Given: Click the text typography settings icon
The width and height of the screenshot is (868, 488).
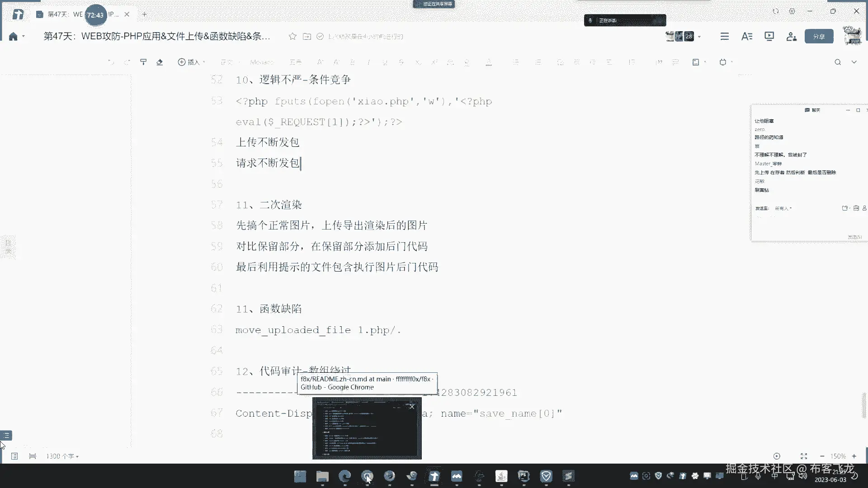Looking at the screenshot, I should click(747, 36).
